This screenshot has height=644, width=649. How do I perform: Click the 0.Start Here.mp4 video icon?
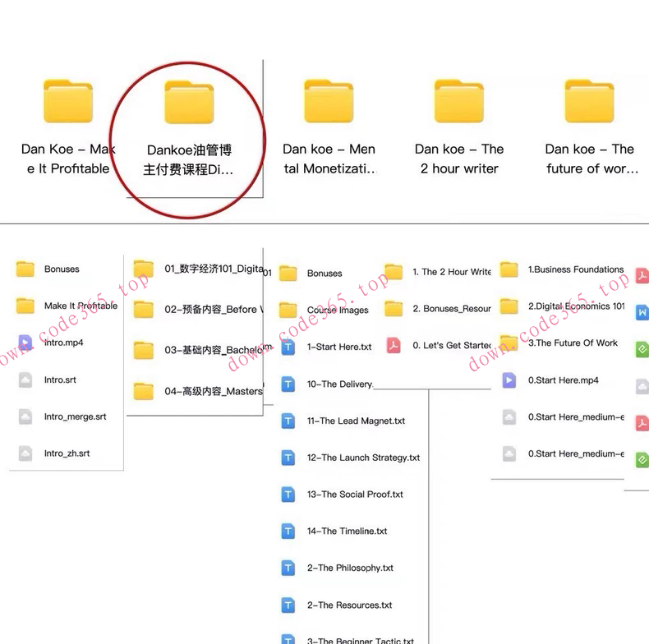pyautogui.click(x=509, y=380)
